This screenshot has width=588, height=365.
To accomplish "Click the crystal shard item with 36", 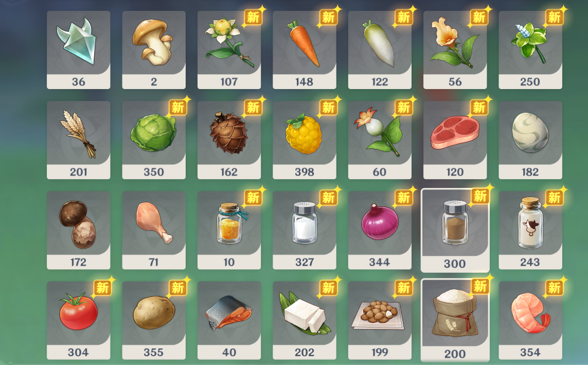I will click(x=78, y=50).
